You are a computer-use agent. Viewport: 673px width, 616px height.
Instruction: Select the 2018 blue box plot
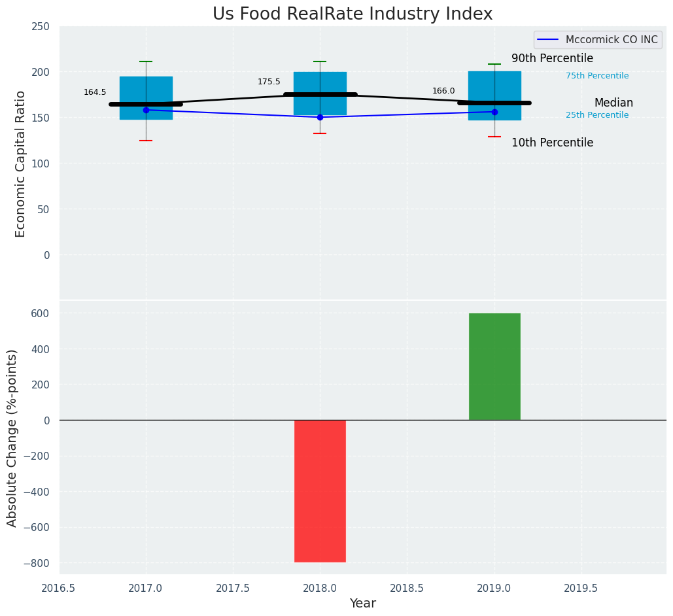(320, 83)
